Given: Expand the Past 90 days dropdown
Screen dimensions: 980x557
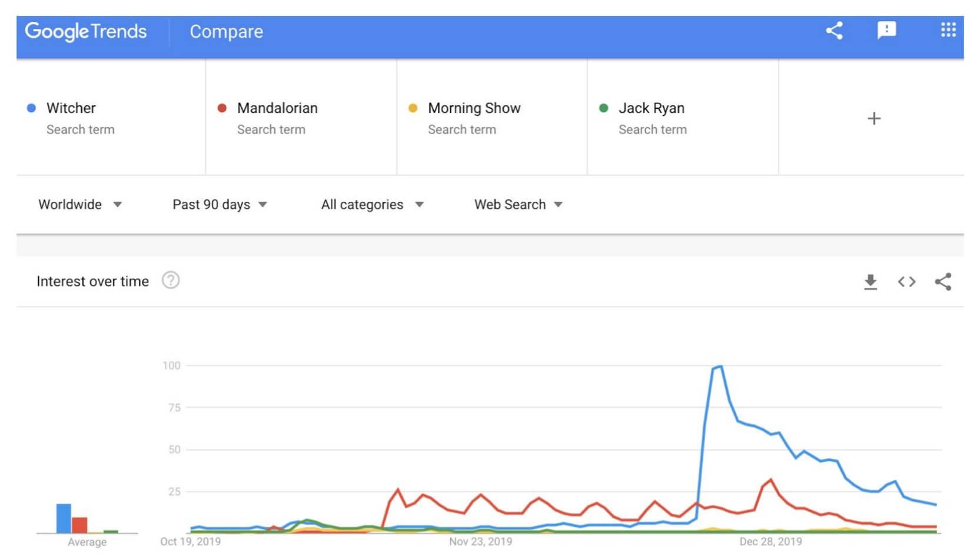Looking at the screenshot, I should click(220, 205).
